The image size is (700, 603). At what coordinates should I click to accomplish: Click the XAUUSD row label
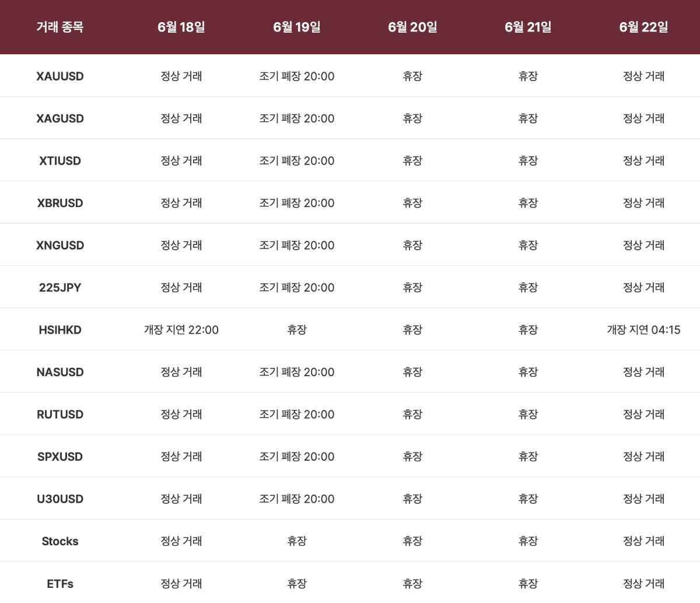point(60,76)
